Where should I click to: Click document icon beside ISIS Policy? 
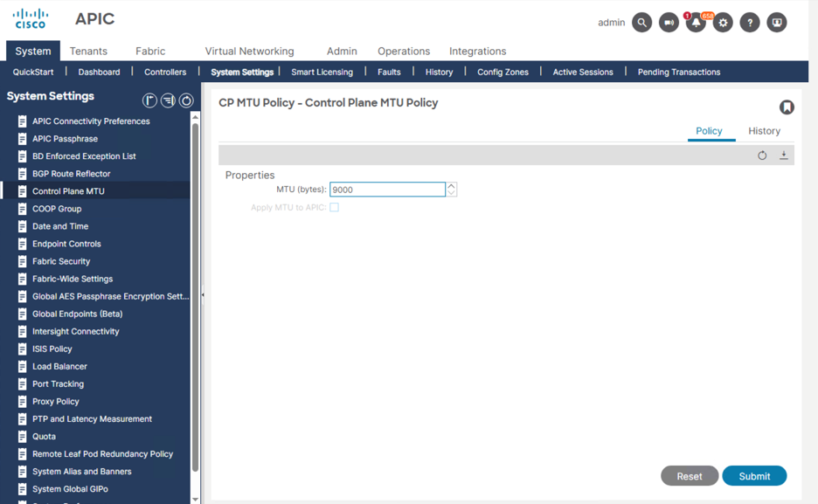[x=22, y=349]
